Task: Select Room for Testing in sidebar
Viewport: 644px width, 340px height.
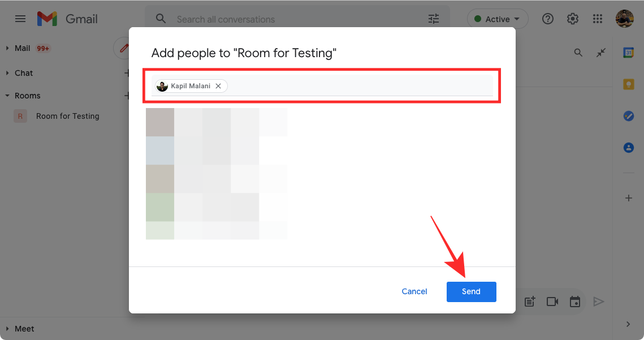Action: [x=67, y=116]
